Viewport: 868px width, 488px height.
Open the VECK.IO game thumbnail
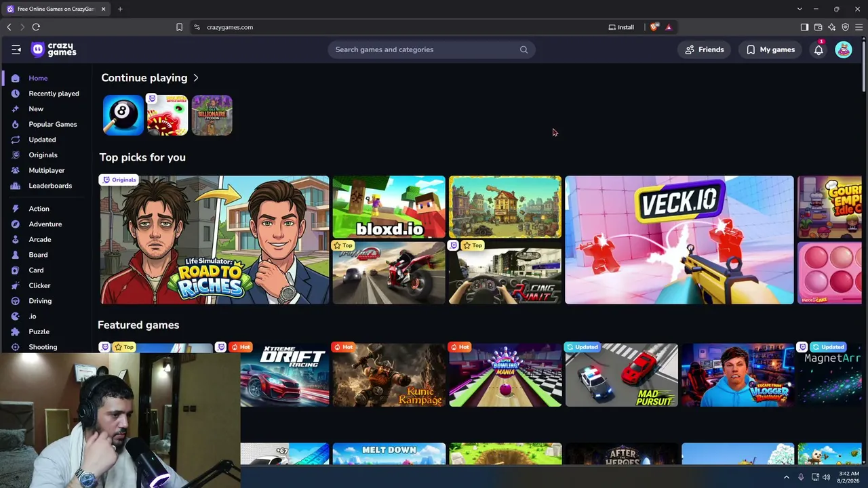pos(679,240)
